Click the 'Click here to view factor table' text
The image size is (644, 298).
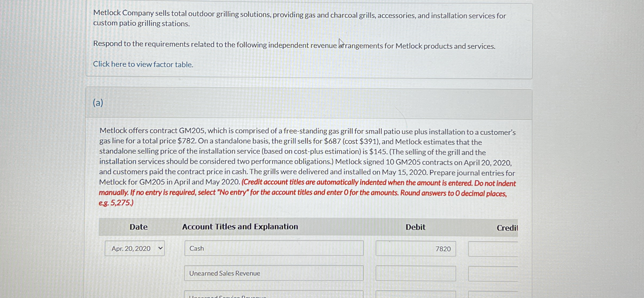click(x=143, y=64)
